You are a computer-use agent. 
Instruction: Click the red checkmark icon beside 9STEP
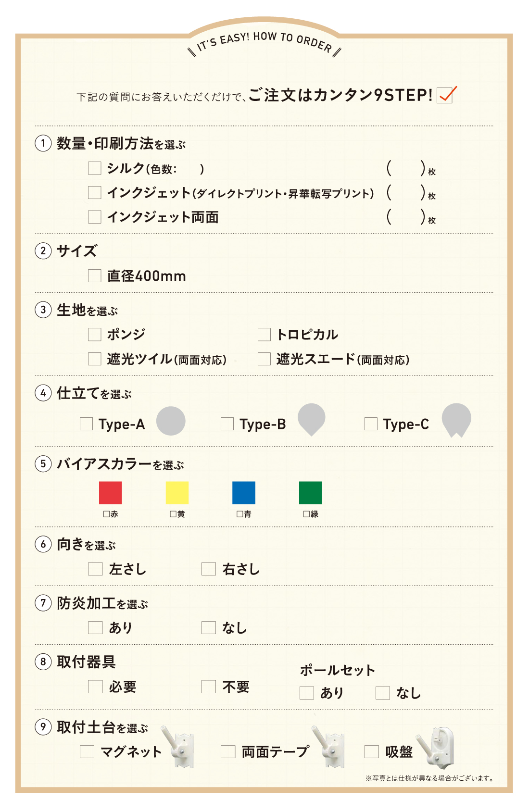(x=446, y=95)
